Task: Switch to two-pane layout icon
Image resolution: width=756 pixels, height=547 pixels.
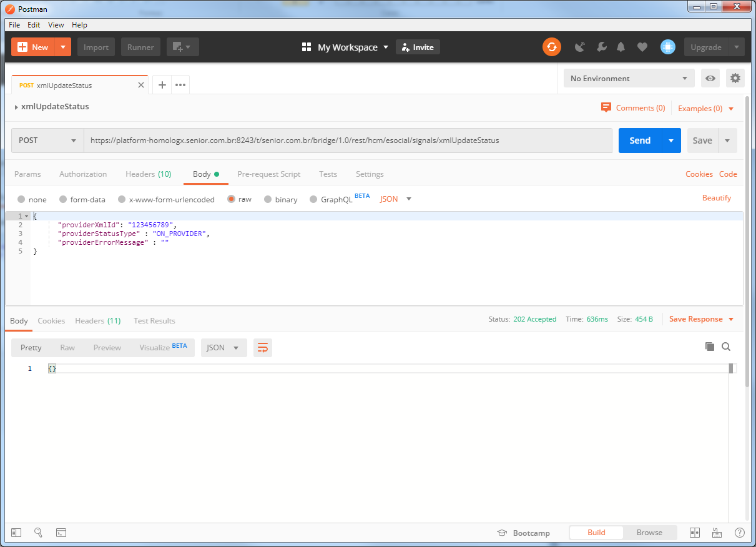Action: coord(695,533)
